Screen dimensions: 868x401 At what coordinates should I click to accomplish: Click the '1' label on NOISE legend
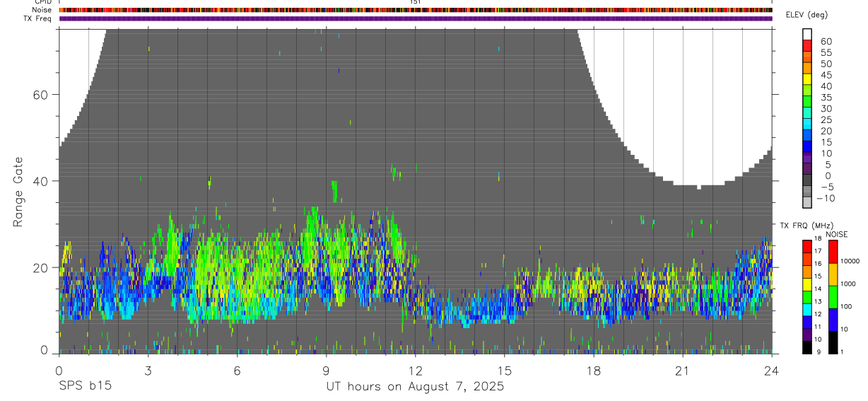pyautogui.click(x=843, y=352)
